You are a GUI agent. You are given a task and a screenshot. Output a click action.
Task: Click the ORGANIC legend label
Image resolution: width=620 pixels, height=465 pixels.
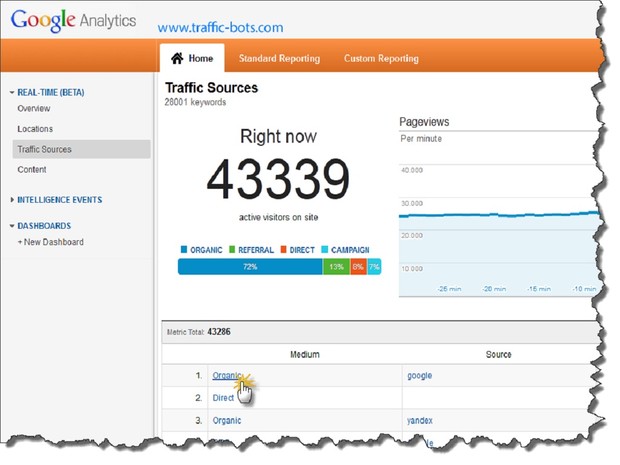point(206,250)
